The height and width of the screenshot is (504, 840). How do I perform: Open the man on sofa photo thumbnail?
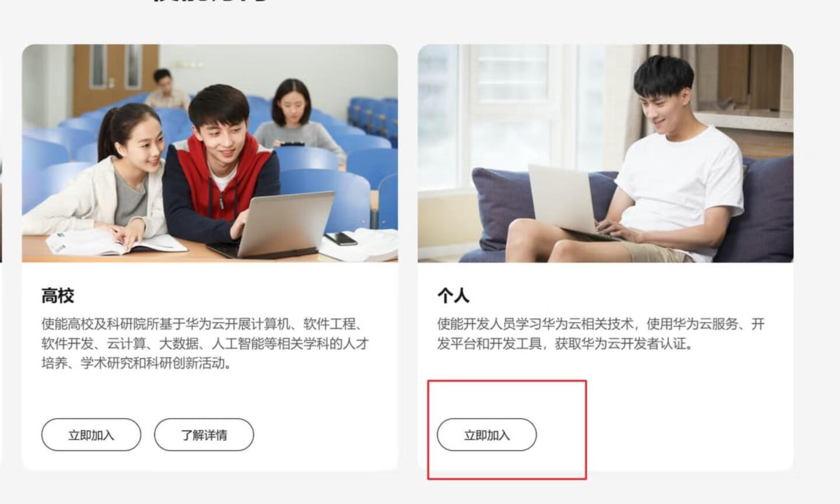[605, 153]
